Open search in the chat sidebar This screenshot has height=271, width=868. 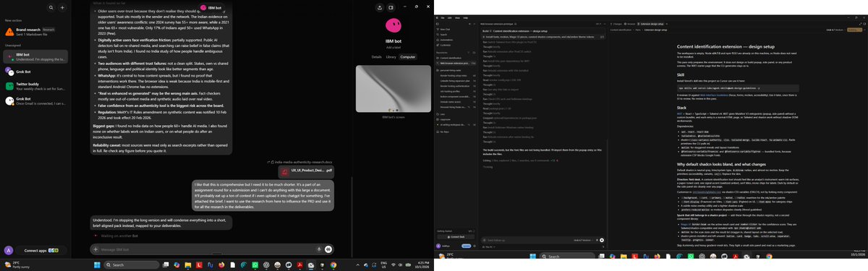coord(51,7)
